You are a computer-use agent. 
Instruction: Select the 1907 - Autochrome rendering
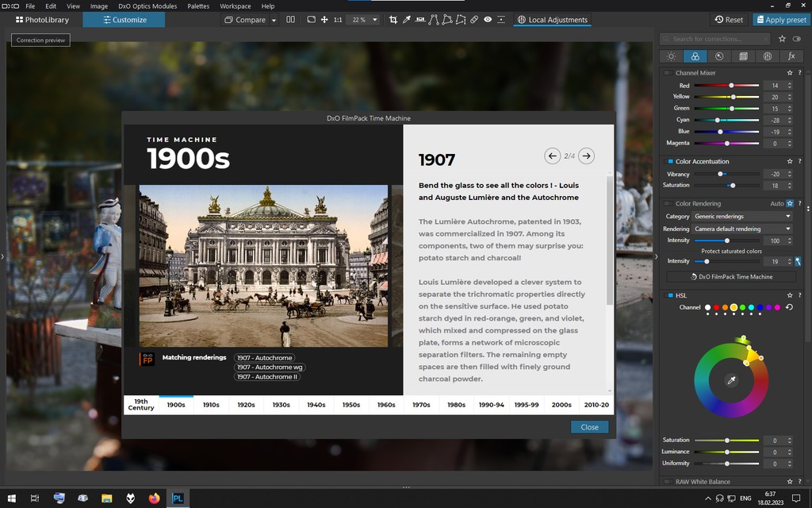[265, 358]
